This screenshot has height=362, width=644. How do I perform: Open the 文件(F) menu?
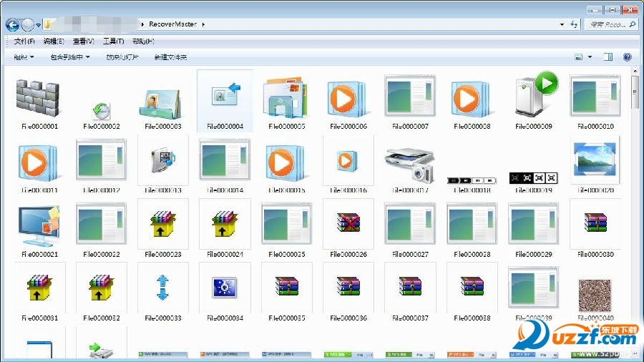pos(24,41)
